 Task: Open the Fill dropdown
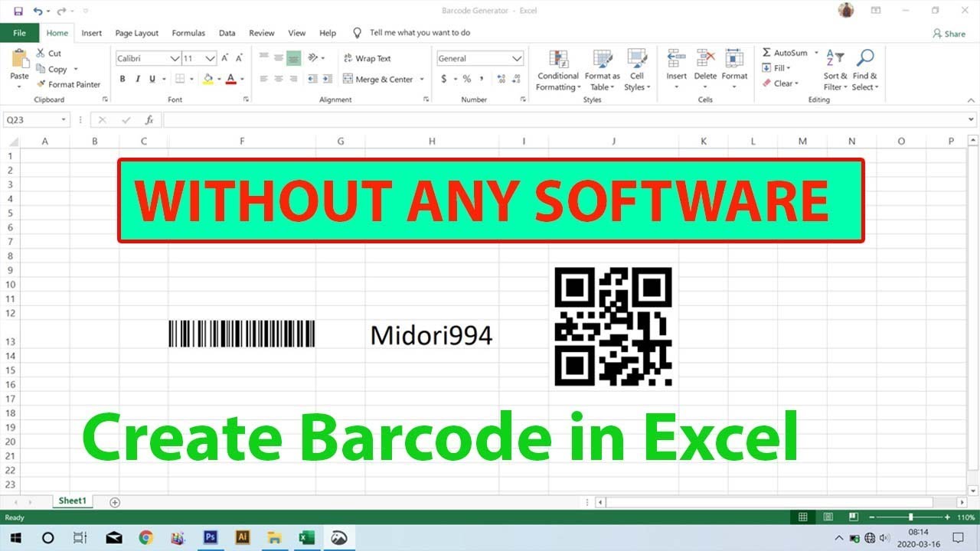pos(776,68)
